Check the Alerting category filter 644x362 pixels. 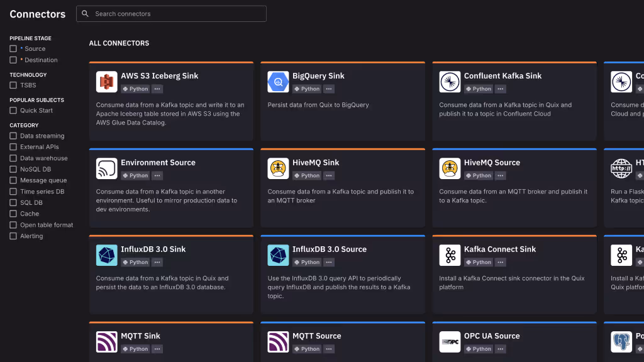coord(13,236)
